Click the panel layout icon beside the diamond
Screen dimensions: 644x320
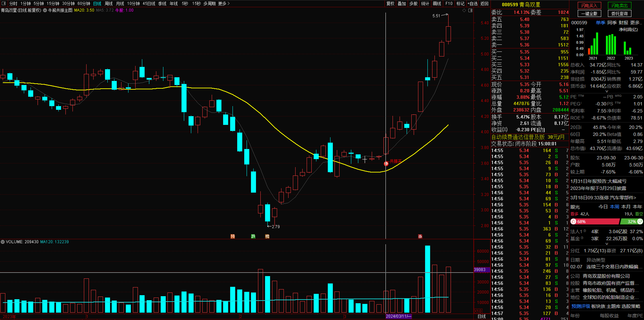point(470,10)
